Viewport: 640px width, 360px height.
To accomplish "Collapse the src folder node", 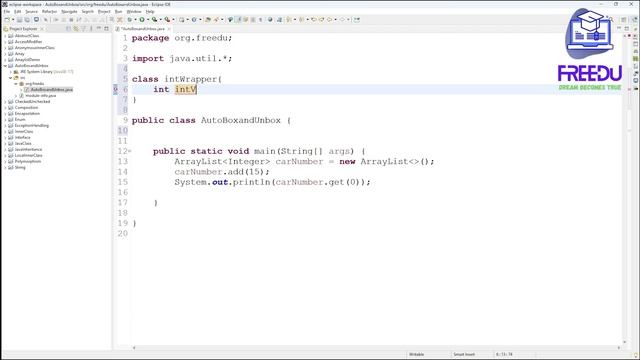I will (11, 78).
